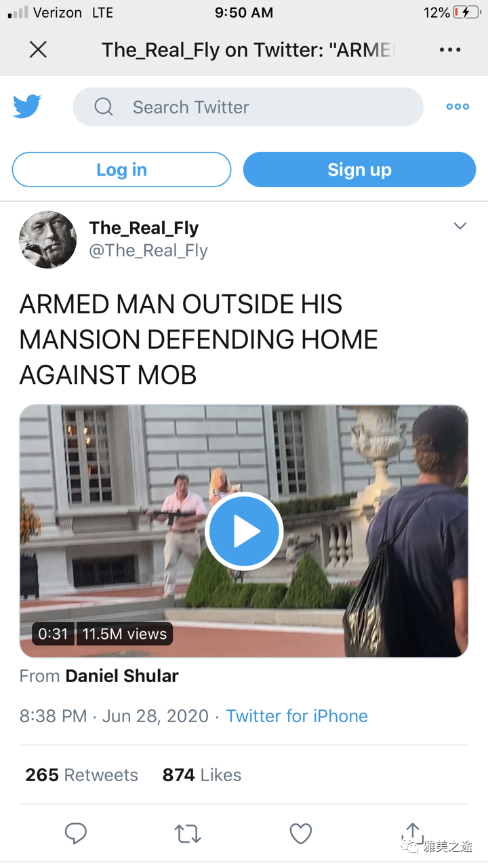View the 874 Likes list
This screenshot has width=488, height=868.
pos(202,774)
